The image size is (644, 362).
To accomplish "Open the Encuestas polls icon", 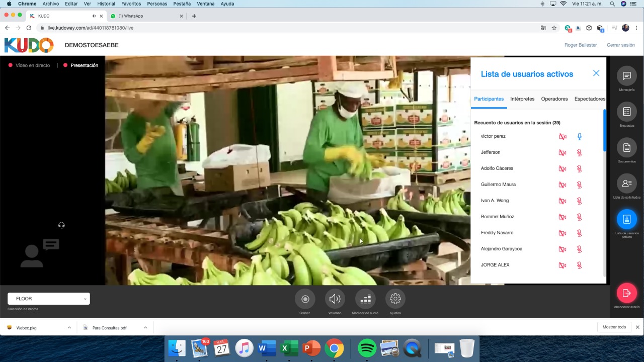I will (626, 112).
